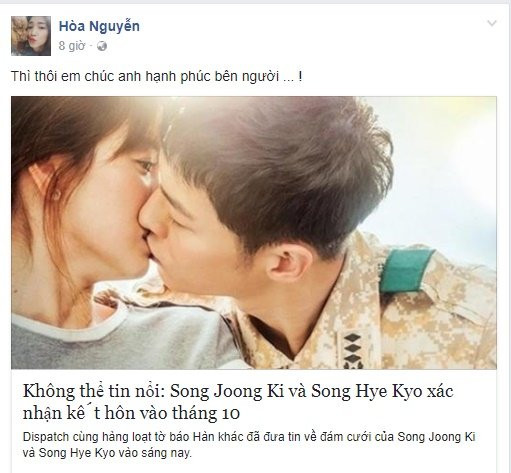Click 'Song Joong Ki' in the description
The height and width of the screenshot is (473, 511).
point(436,437)
